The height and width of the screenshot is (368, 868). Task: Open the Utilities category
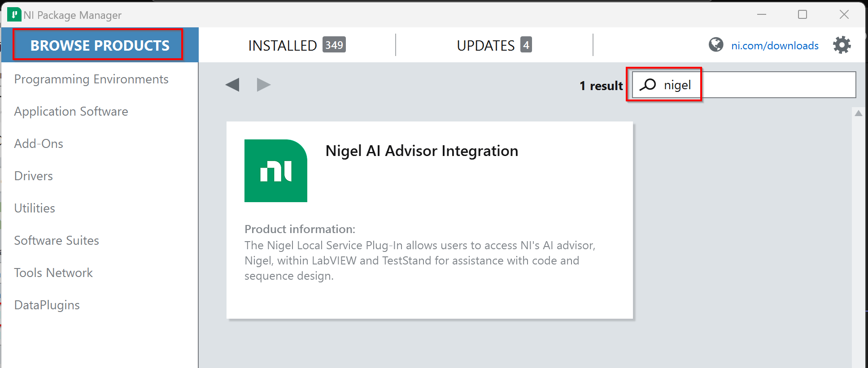(35, 208)
